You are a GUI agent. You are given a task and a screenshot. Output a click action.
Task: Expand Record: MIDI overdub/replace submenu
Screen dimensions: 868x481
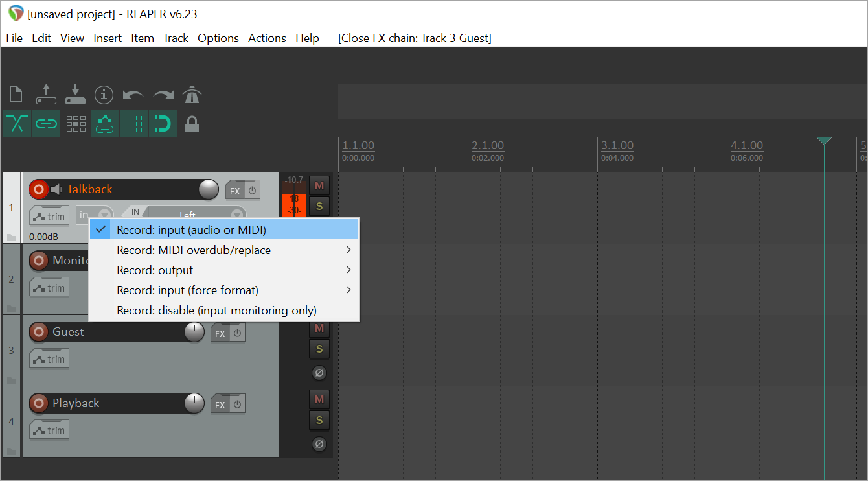coord(223,250)
